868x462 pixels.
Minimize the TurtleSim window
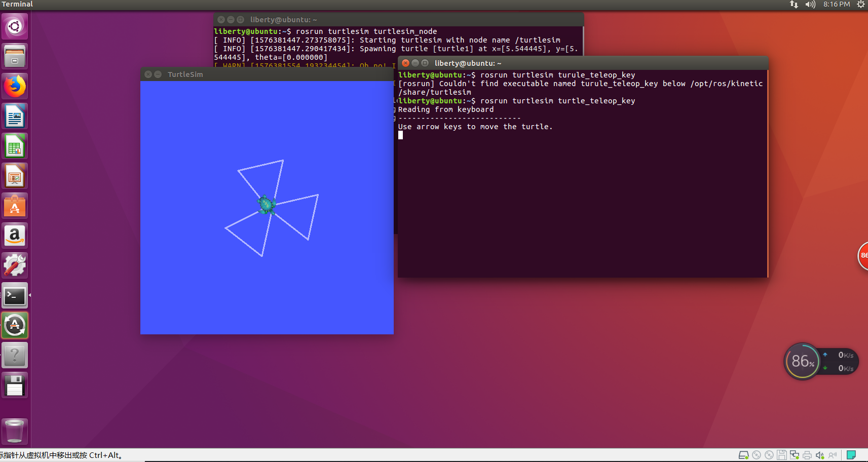[158, 74]
